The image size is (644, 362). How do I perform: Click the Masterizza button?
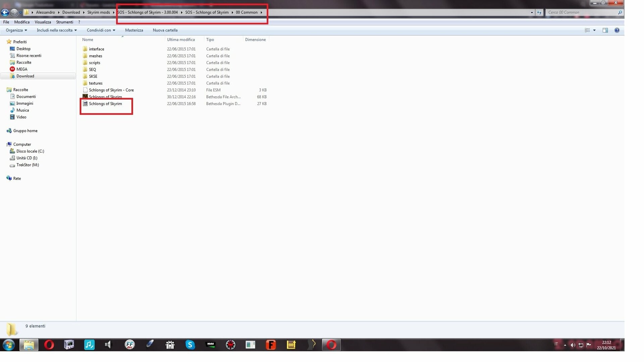tap(134, 30)
